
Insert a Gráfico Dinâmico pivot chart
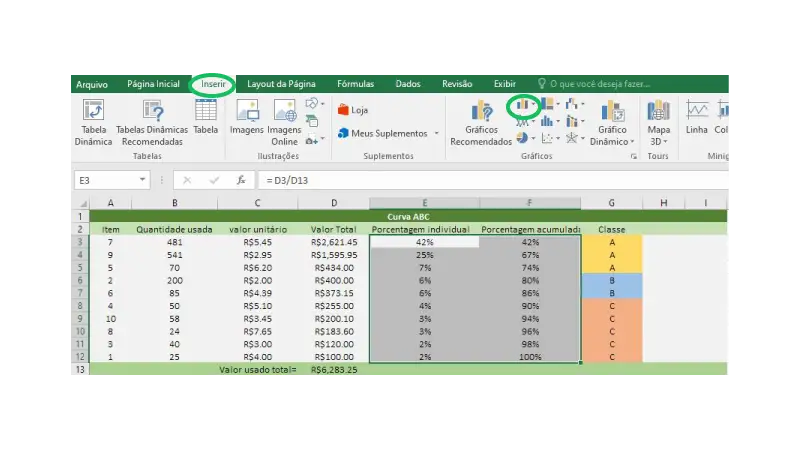click(x=612, y=122)
